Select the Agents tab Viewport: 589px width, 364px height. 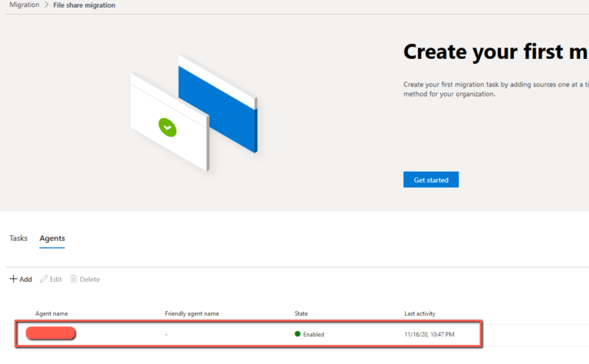[52, 238]
